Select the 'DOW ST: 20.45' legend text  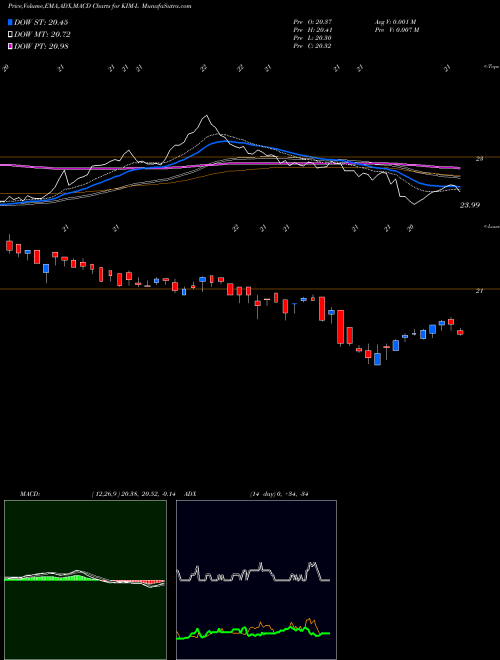point(41,22)
